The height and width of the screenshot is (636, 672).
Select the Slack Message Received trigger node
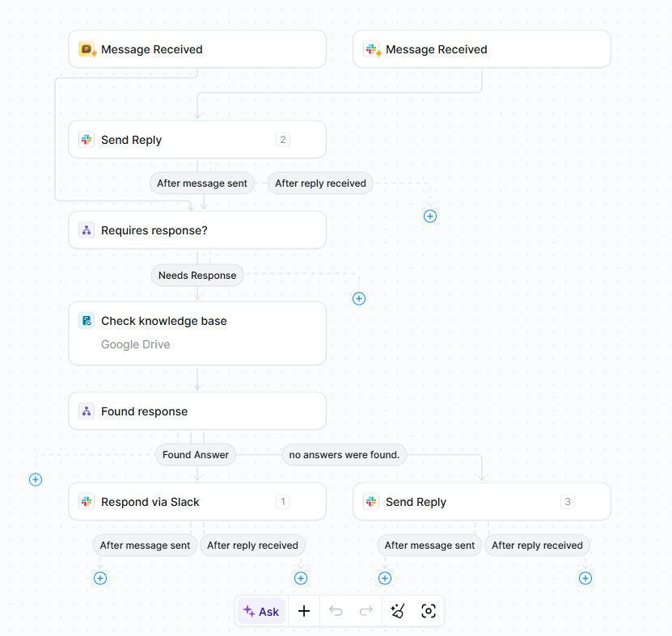coord(482,49)
